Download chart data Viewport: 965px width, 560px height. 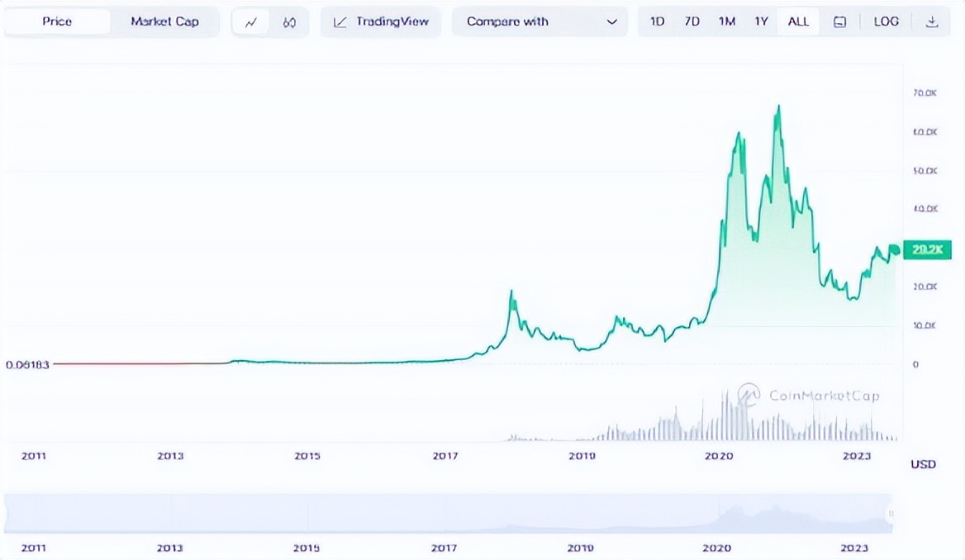point(932,22)
